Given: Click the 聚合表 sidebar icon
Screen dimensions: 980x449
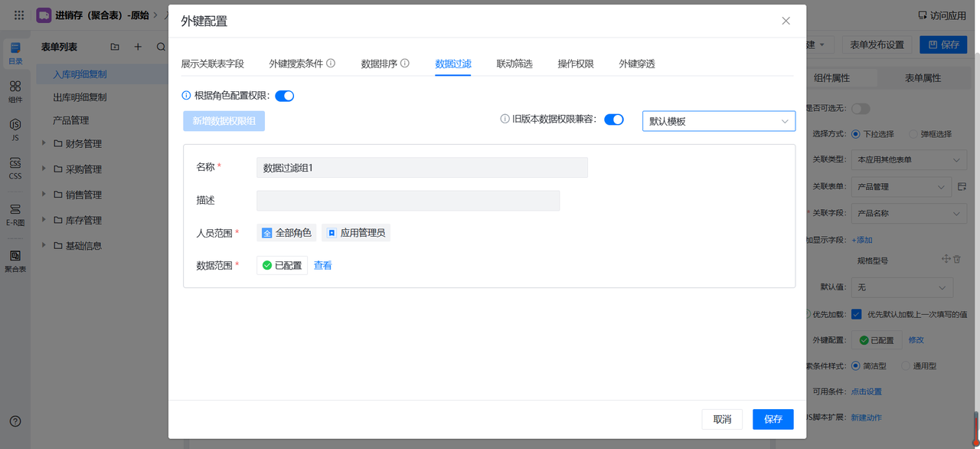Looking at the screenshot, I should (15, 261).
